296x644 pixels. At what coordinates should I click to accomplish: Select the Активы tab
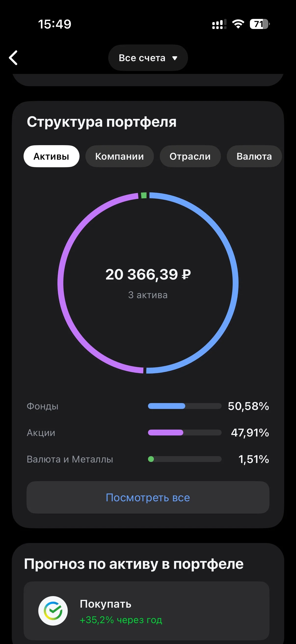[x=52, y=156]
